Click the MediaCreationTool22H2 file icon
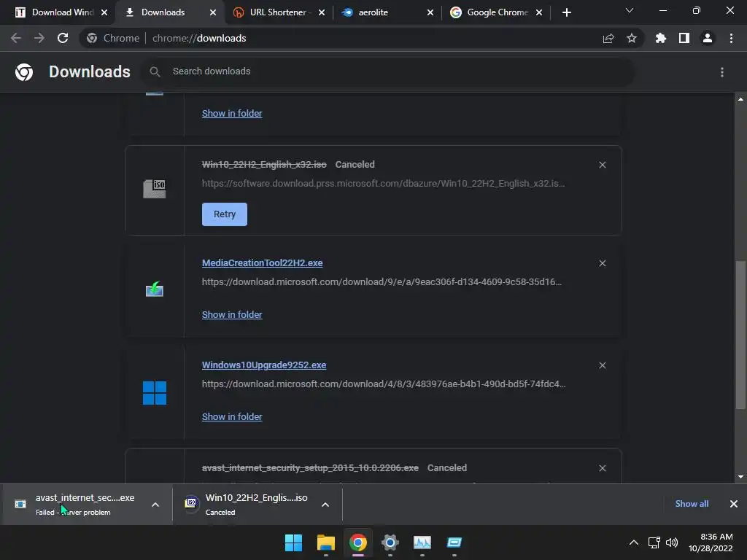This screenshot has height=560, width=747. click(155, 289)
